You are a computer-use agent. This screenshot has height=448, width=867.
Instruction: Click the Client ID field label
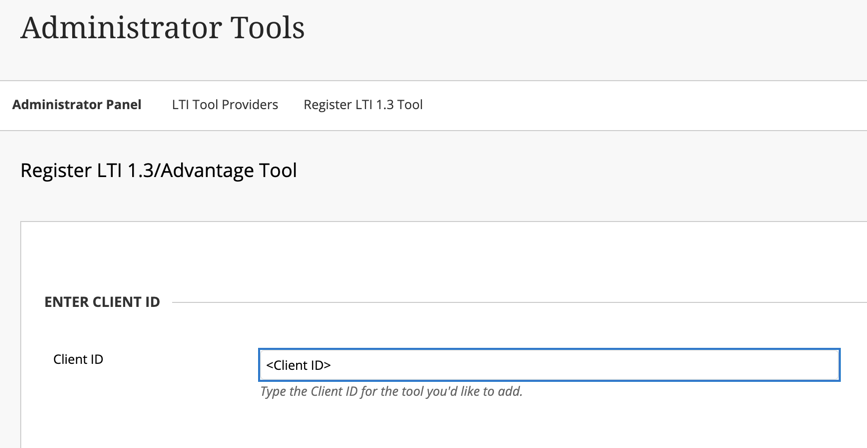coord(78,359)
